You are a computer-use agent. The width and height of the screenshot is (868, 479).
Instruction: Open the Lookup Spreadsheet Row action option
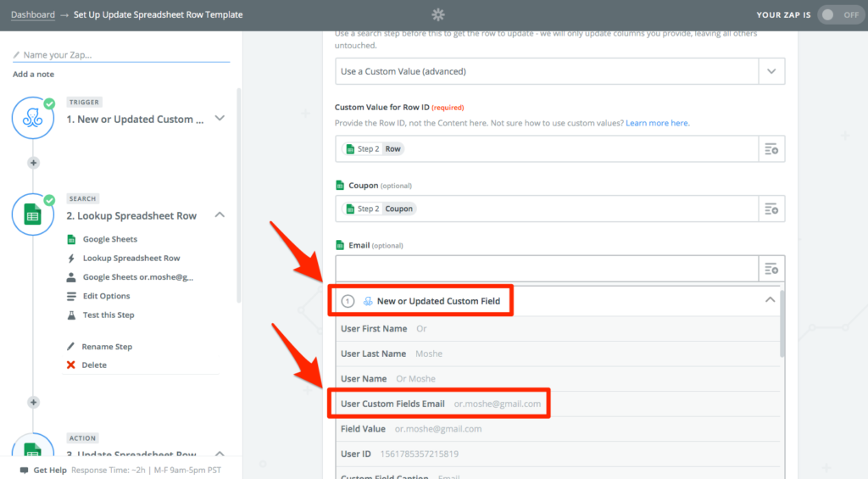pyautogui.click(x=131, y=258)
